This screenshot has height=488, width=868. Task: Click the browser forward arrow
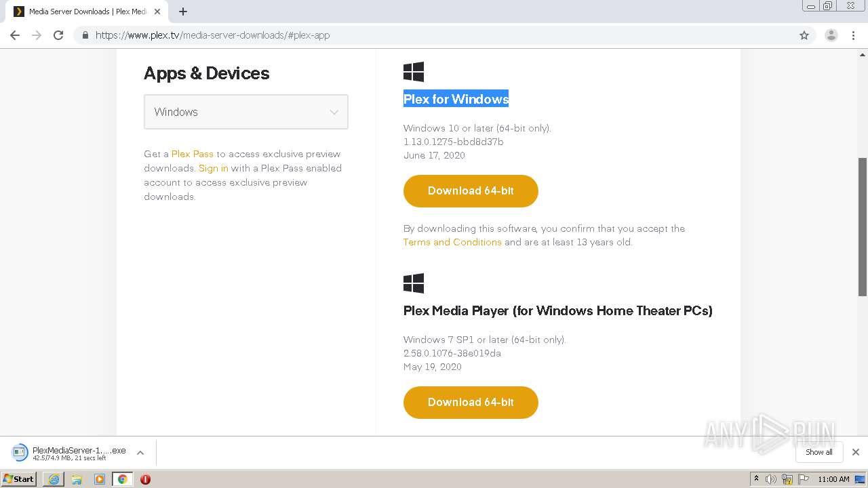tap(37, 35)
